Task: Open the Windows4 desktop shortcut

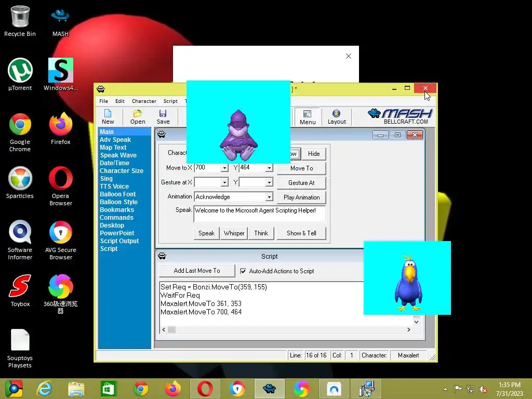Action: coord(60,74)
